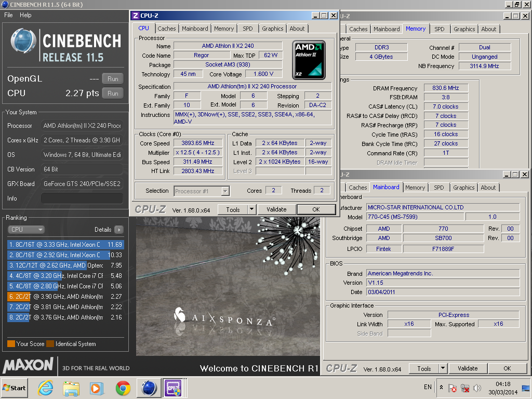
Task: Select ranking row 1 Intel Xeon 11.69
Action: pyautogui.click(x=65, y=245)
